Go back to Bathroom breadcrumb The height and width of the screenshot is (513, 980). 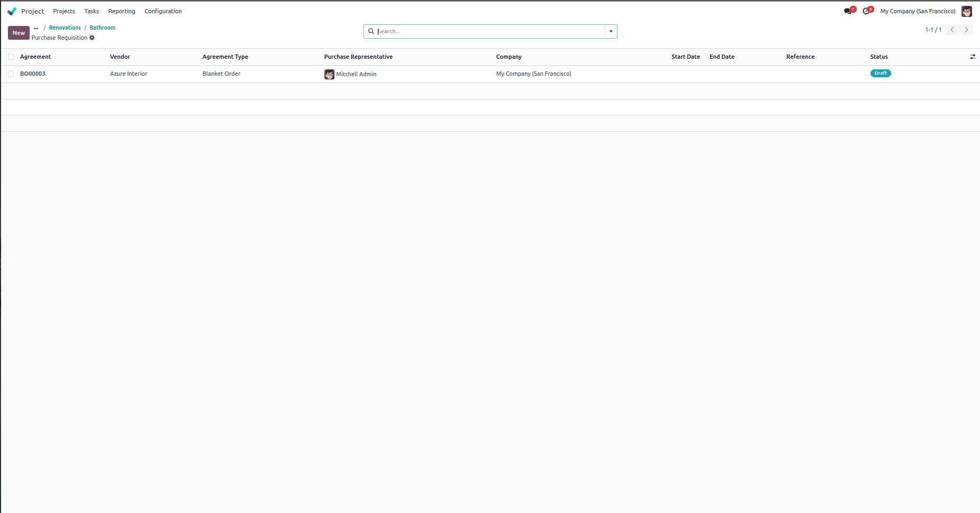(x=103, y=28)
